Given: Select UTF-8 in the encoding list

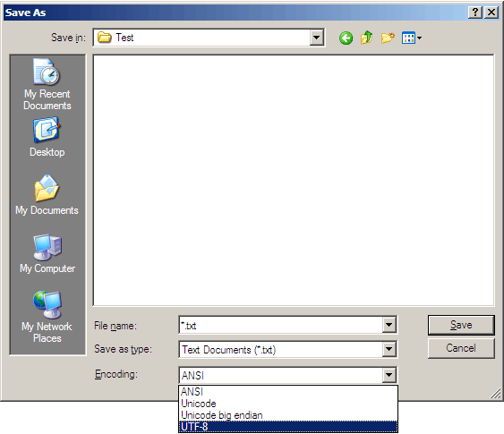Looking at the screenshot, I should click(x=288, y=427).
